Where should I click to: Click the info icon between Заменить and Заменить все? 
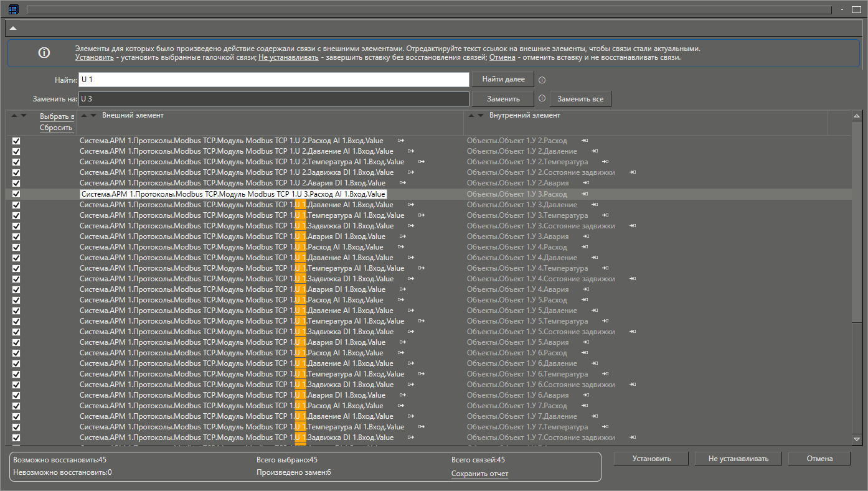542,99
